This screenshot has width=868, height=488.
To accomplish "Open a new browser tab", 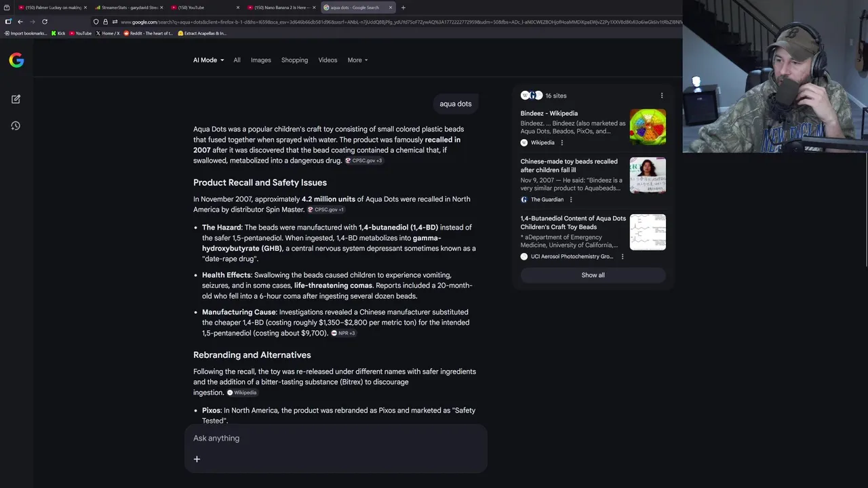I will click(403, 7).
